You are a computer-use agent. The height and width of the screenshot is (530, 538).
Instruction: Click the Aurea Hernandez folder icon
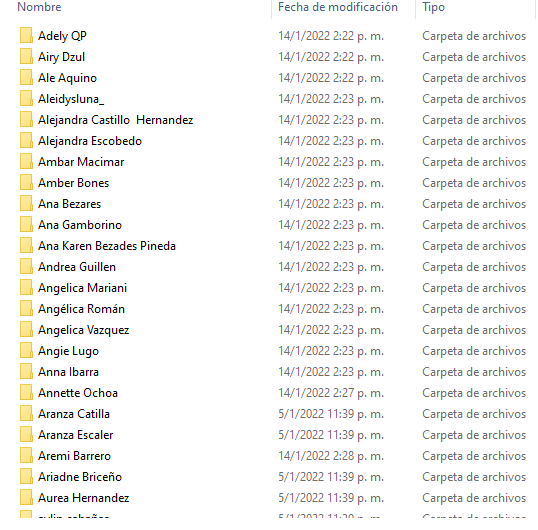tap(26, 497)
